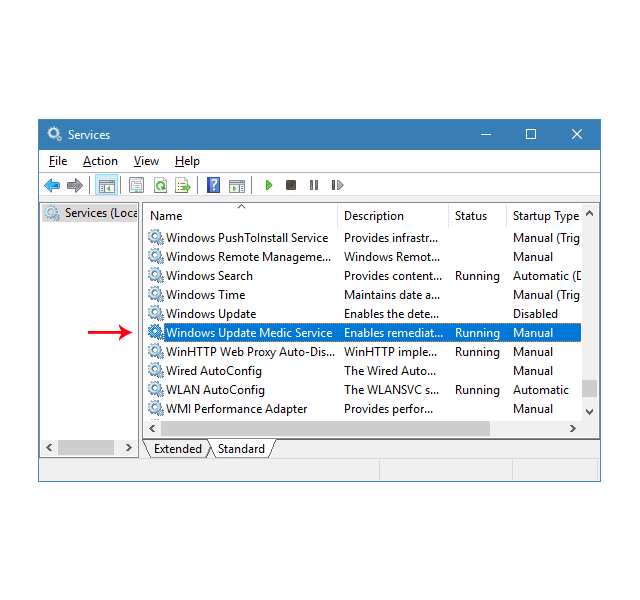The width and height of the screenshot is (640, 600).
Task: Click 'The WLANSVC s...' description cell
Action: tap(391, 390)
